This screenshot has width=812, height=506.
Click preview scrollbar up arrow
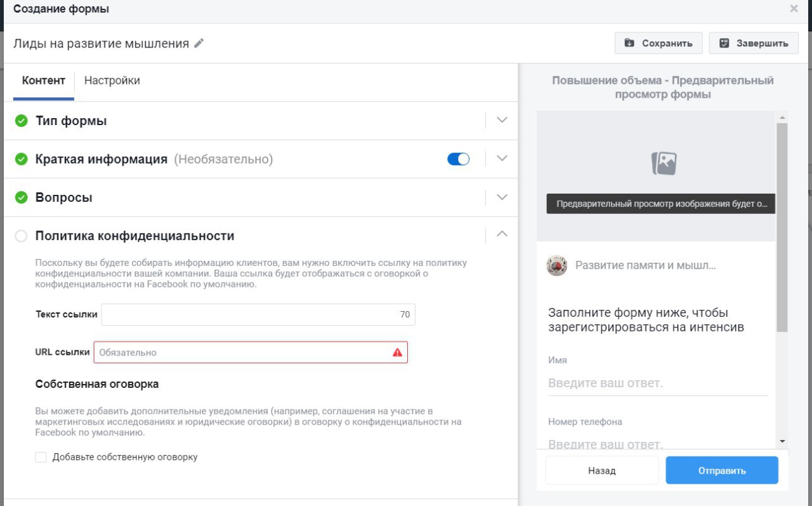click(x=782, y=118)
